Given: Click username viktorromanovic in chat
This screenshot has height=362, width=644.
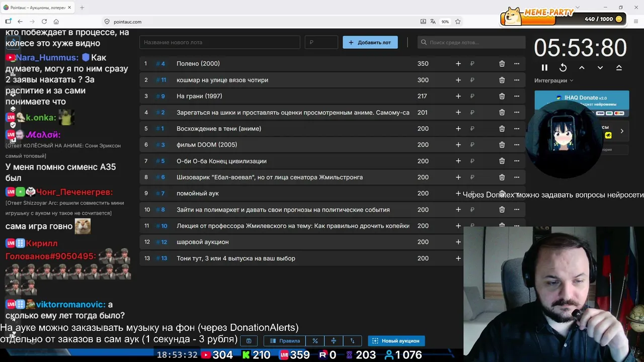Looking at the screenshot, I should click(x=71, y=305).
